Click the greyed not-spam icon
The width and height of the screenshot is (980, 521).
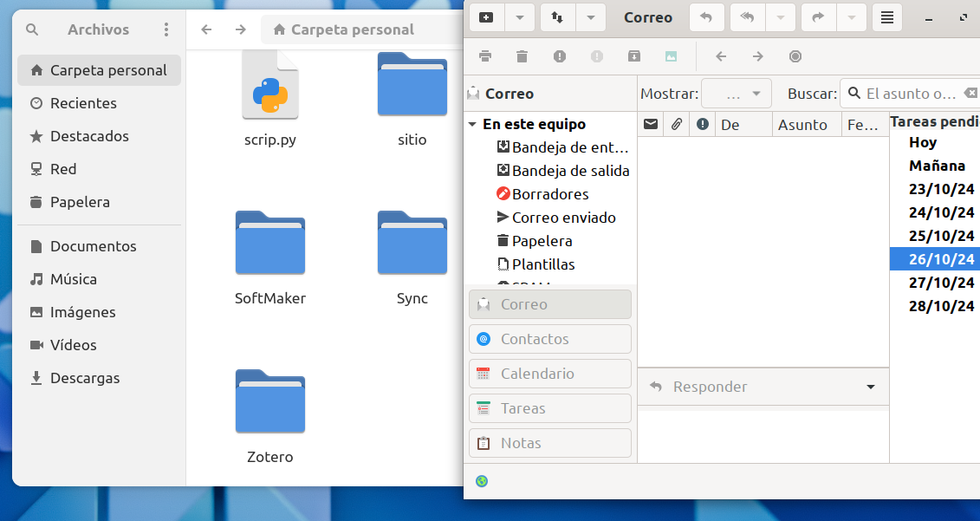(x=597, y=56)
